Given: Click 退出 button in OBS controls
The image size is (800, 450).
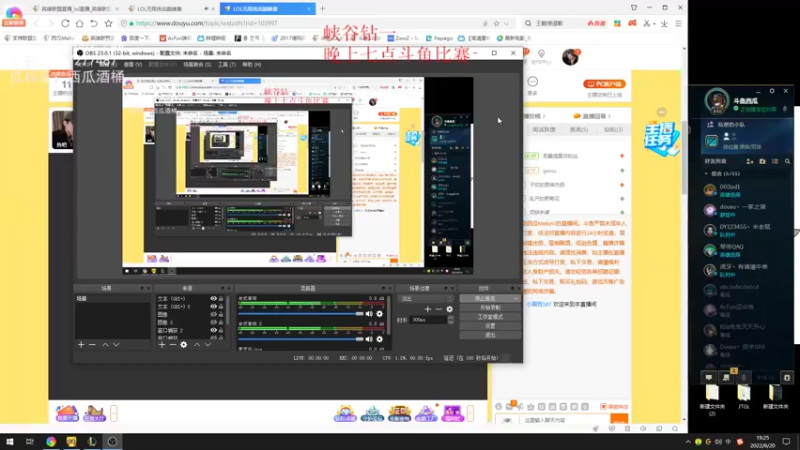Looking at the screenshot, I should [x=490, y=335].
